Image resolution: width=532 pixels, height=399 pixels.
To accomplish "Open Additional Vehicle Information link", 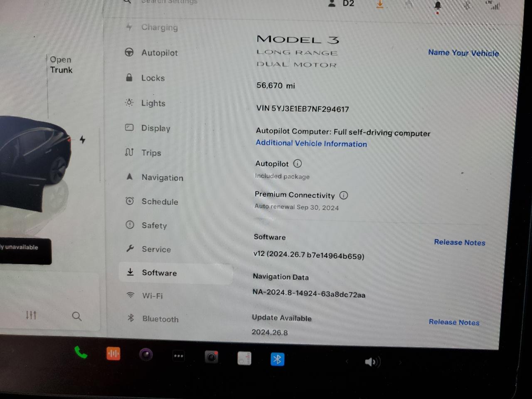I will 311,143.
